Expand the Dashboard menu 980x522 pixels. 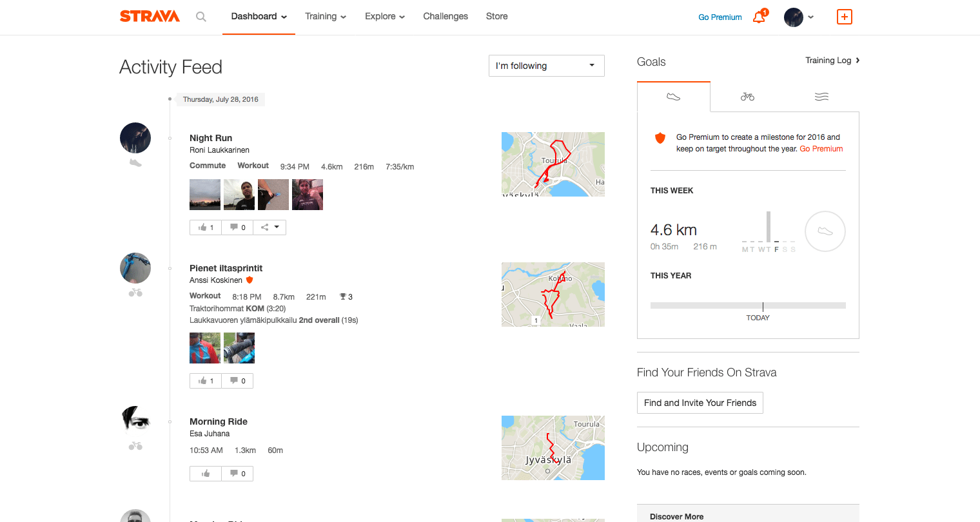click(259, 17)
